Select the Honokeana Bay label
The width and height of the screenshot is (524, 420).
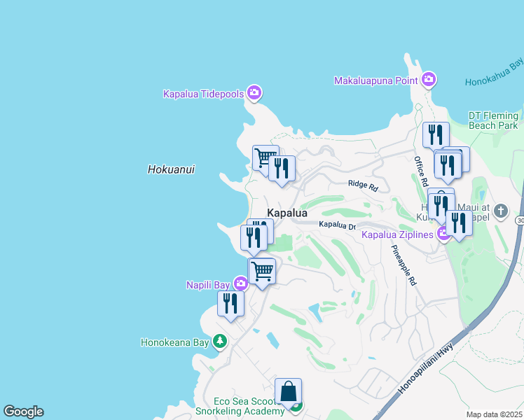point(174,342)
